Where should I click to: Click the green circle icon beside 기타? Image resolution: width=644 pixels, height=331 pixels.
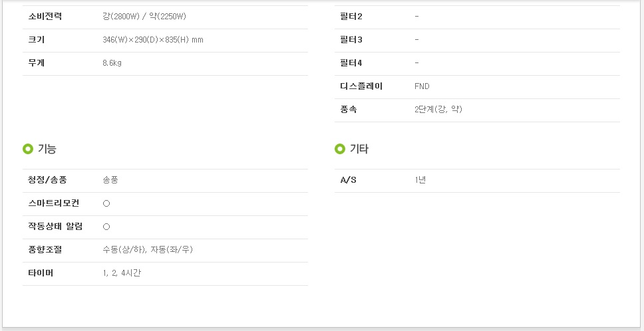coord(339,149)
